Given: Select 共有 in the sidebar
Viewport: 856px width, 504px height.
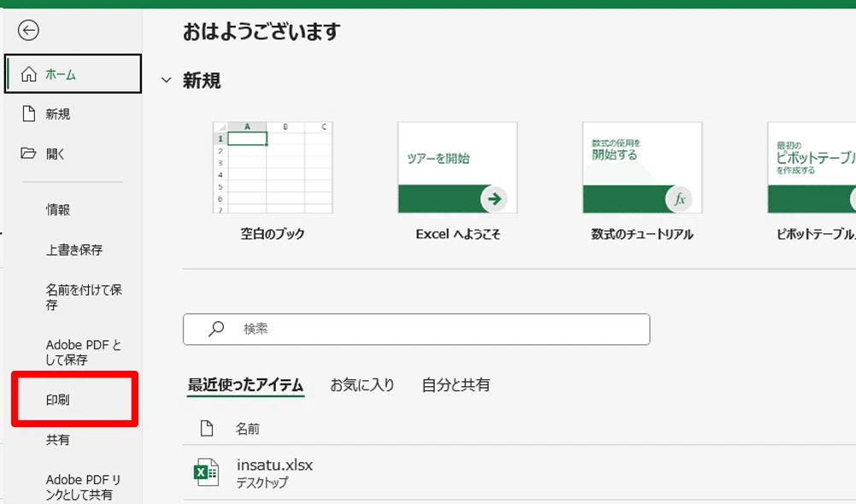Looking at the screenshot, I should point(57,440).
